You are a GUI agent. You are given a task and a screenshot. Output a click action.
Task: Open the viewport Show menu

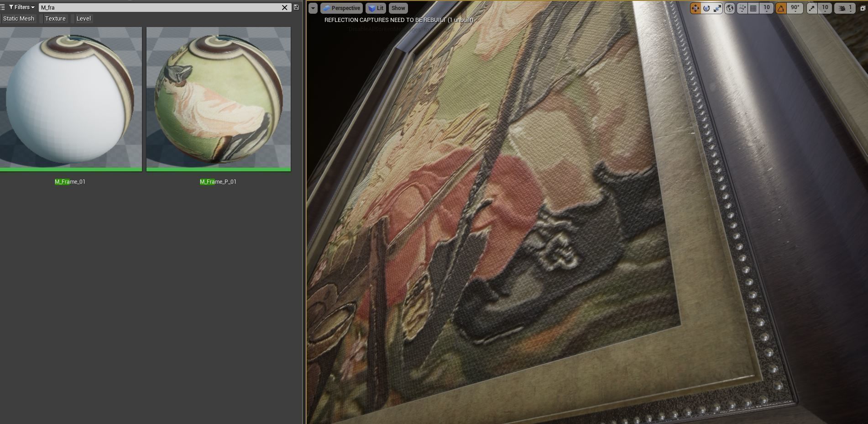(x=398, y=8)
